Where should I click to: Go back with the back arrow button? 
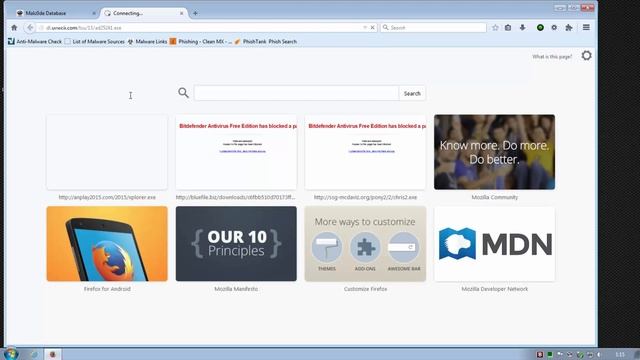pyautogui.click(x=29, y=28)
